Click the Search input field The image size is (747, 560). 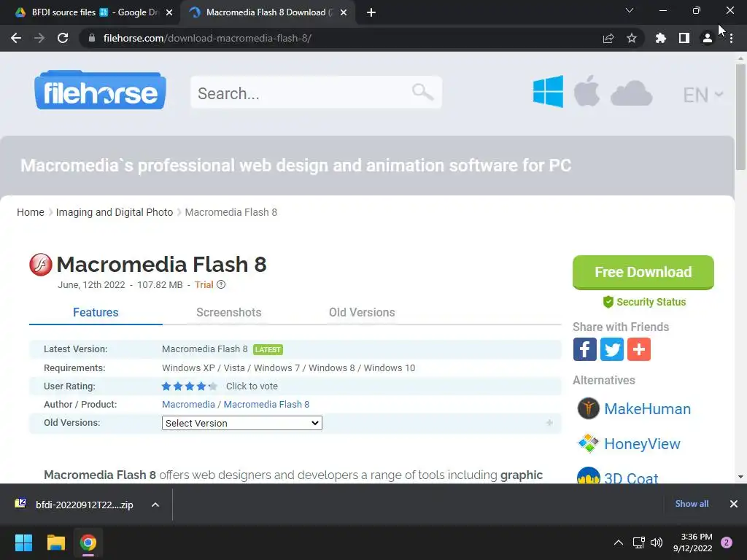pyautogui.click(x=317, y=93)
